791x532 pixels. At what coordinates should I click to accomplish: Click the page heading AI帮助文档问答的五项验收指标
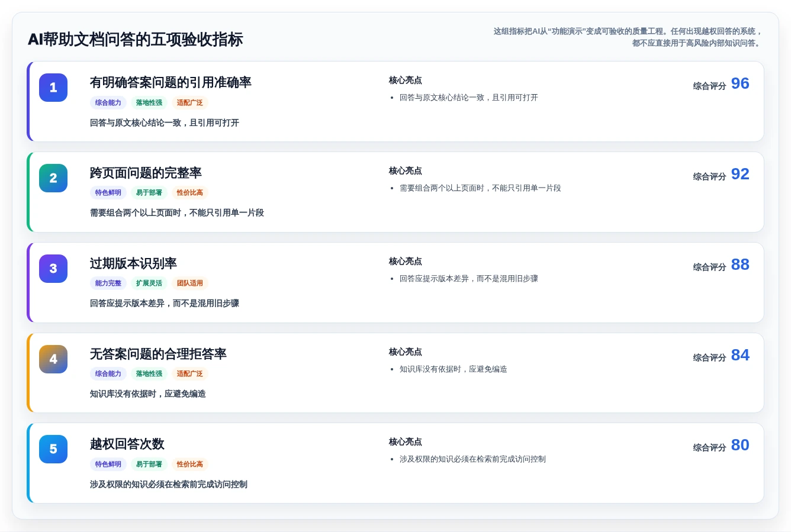pos(136,40)
